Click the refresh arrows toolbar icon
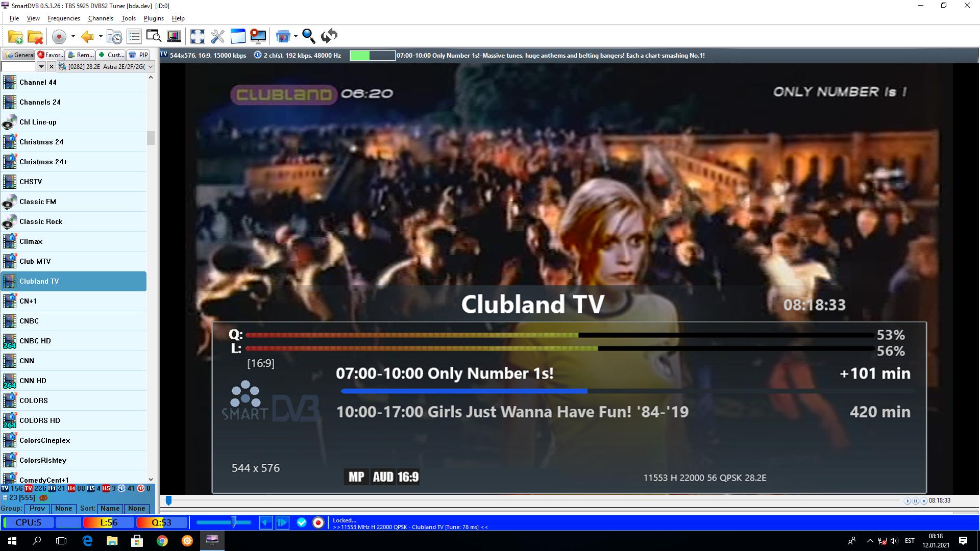The width and height of the screenshot is (980, 551). (329, 36)
